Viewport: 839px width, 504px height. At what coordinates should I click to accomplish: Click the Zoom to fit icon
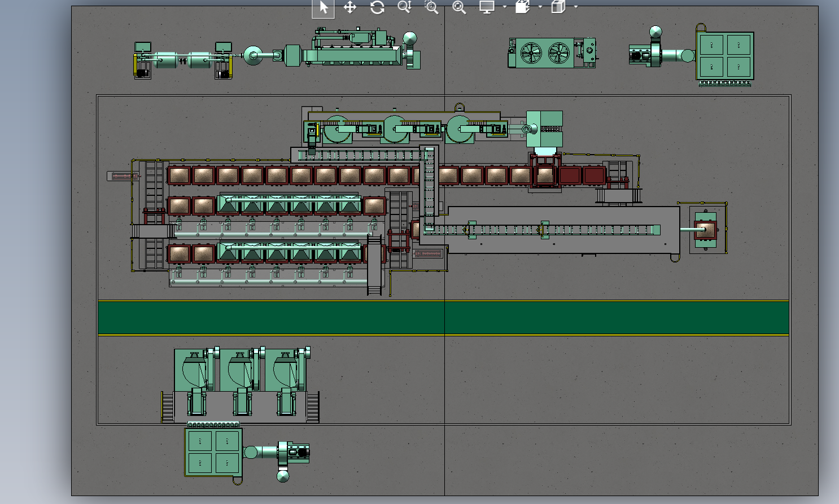pos(459,7)
